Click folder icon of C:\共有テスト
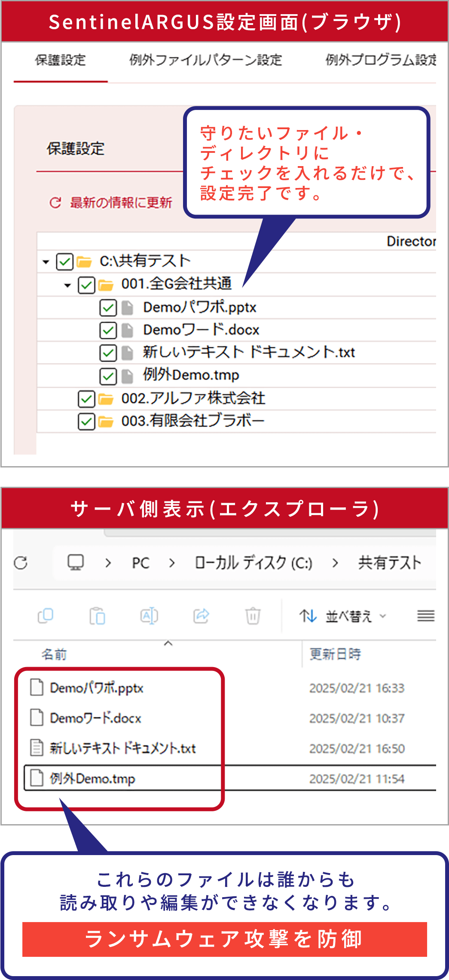The image size is (449, 980). (x=84, y=261)
